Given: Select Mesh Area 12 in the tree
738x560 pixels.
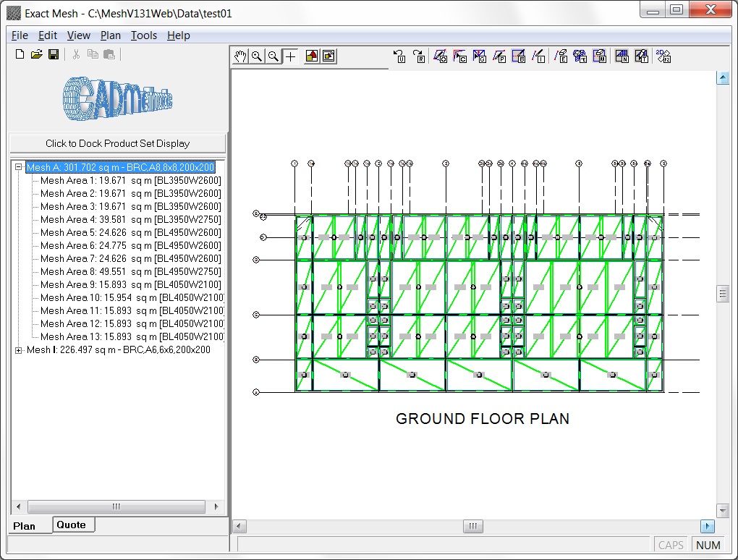Looking at the screenshot, I should (132, 323).
